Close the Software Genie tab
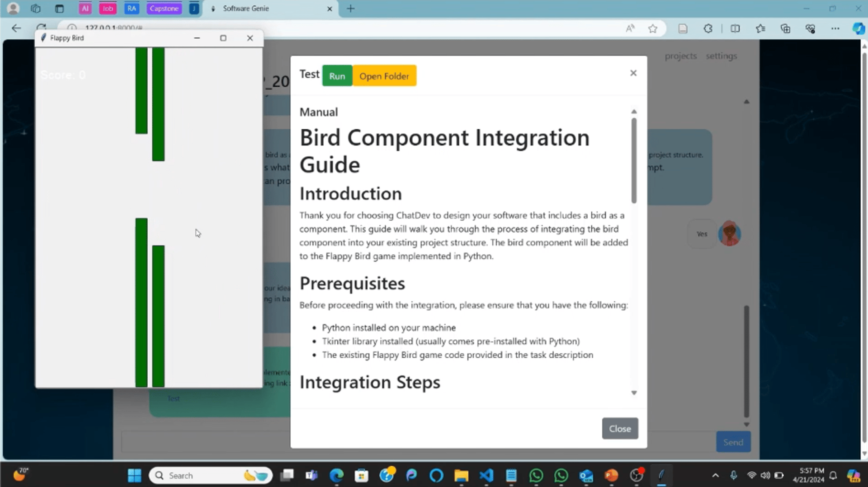This screenshot has height=487, width=868. tap(330, 9)
